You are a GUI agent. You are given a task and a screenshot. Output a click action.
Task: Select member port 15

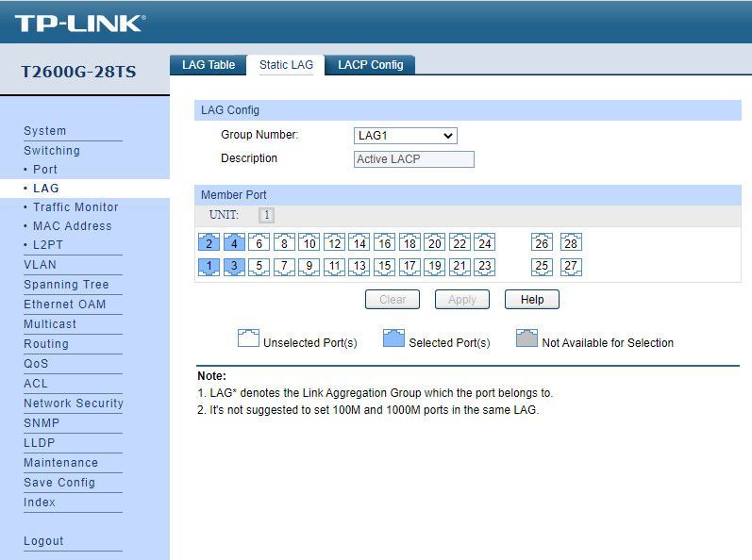tap(385, 267)
